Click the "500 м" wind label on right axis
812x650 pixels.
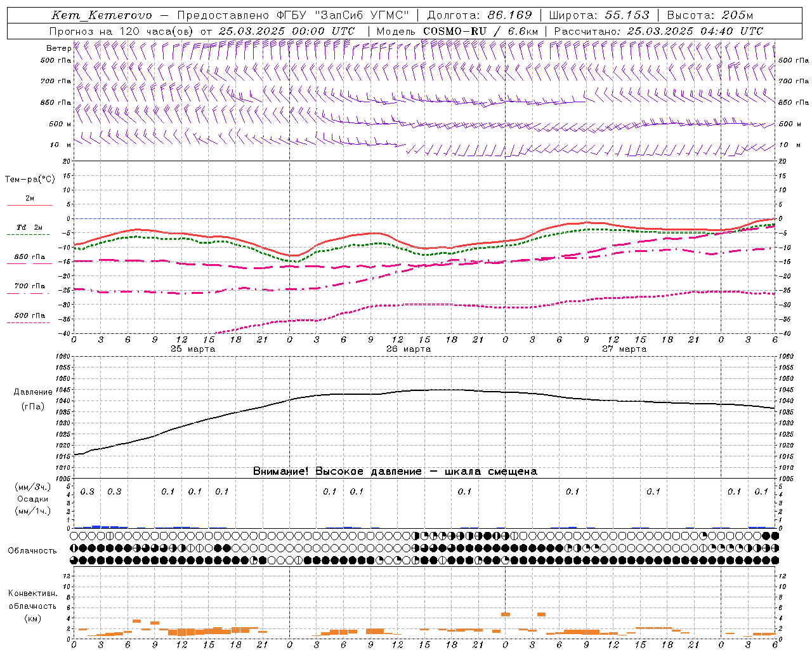tap(790, 124)
